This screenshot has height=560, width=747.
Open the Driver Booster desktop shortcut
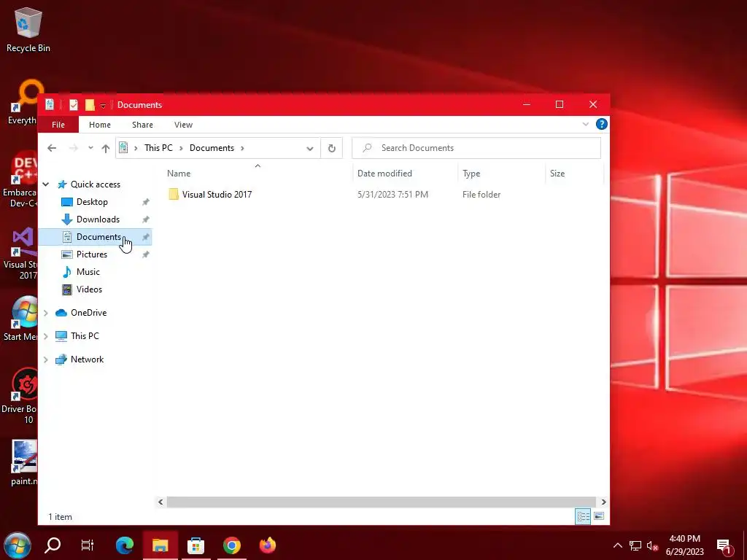point(20,396)
